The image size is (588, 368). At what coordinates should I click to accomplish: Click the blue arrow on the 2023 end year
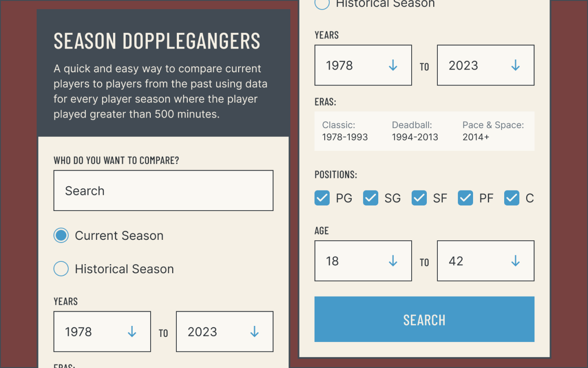pos(515,65)
